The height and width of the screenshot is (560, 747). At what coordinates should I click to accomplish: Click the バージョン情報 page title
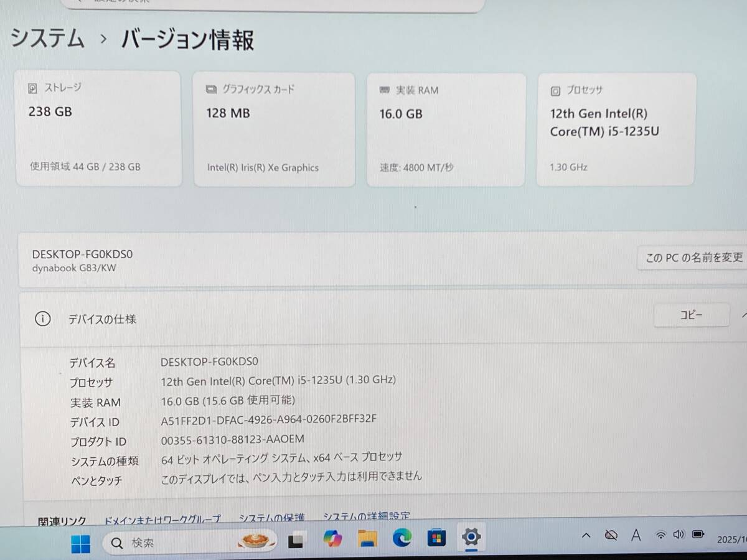187,40
